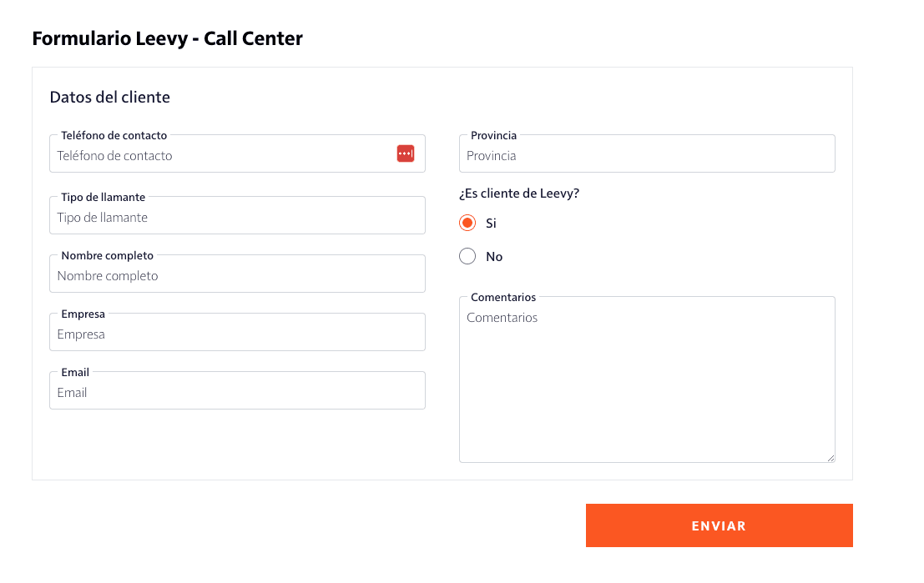
Task: Click the "Datos del cliente" section heading
Action: 110,98
